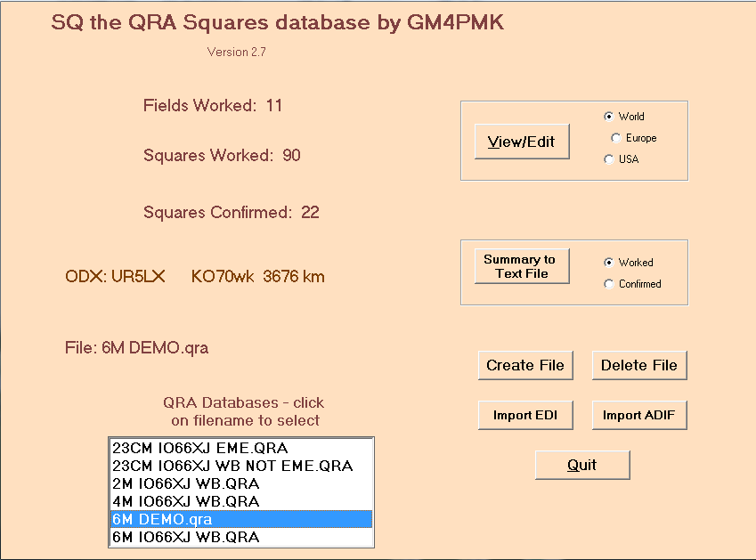This screenshot has width=756, height=560.
Task: Quit the SQ application
Action: (581, 465)
